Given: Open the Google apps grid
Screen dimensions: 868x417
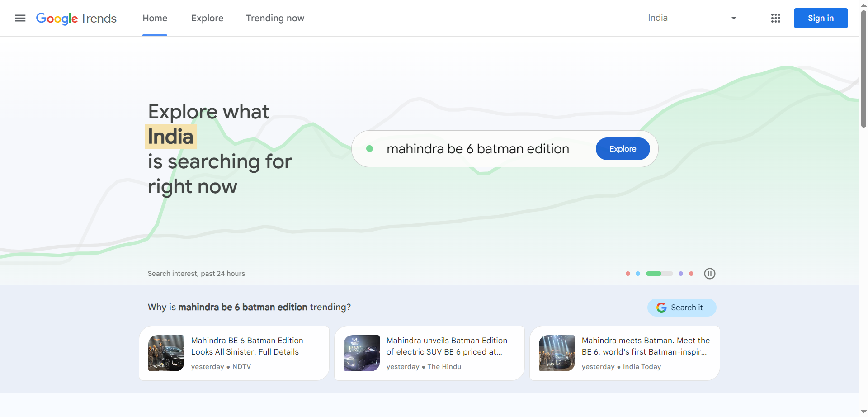Looking at the screenshot, I should (776, 18).
